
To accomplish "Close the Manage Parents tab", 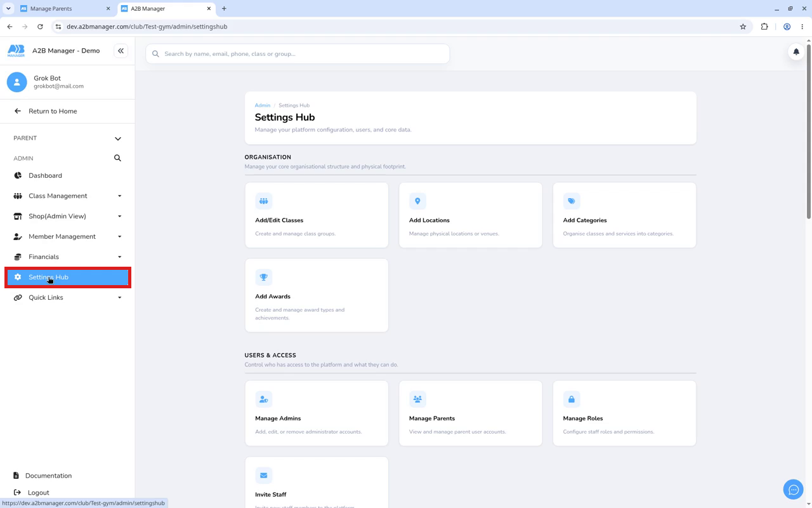I will coord(108,9).
